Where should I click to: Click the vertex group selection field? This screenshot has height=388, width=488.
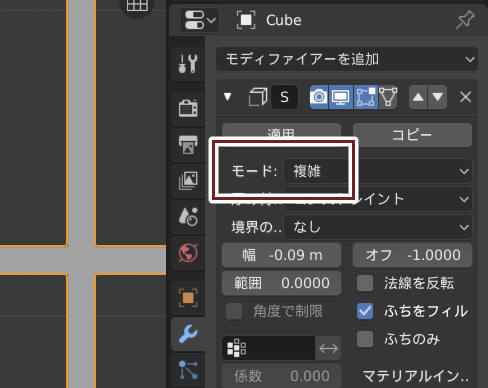pyautogui.click(x=269, y=348)
